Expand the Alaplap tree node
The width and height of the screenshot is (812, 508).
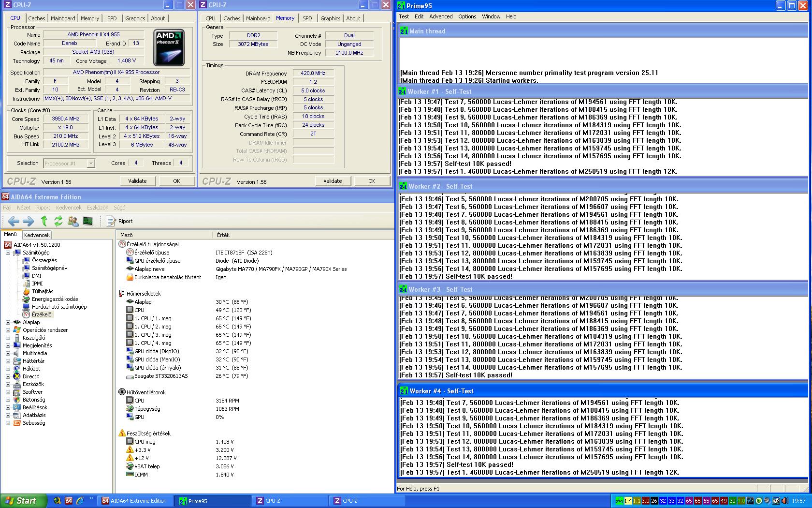coord(8,322)
